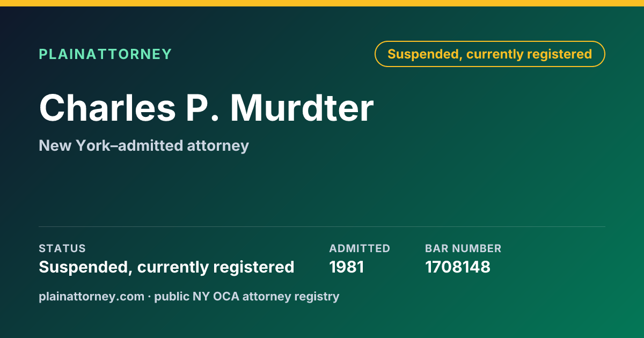Click the STATUS column label
The width and height of the screenshot is (644, 338).
[62, 248]
